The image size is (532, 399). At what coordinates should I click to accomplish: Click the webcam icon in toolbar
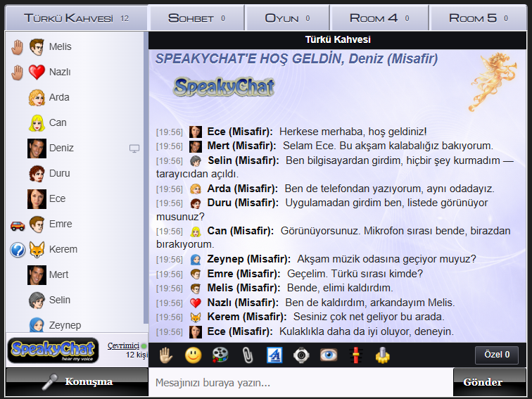click(x=301, y=355)
